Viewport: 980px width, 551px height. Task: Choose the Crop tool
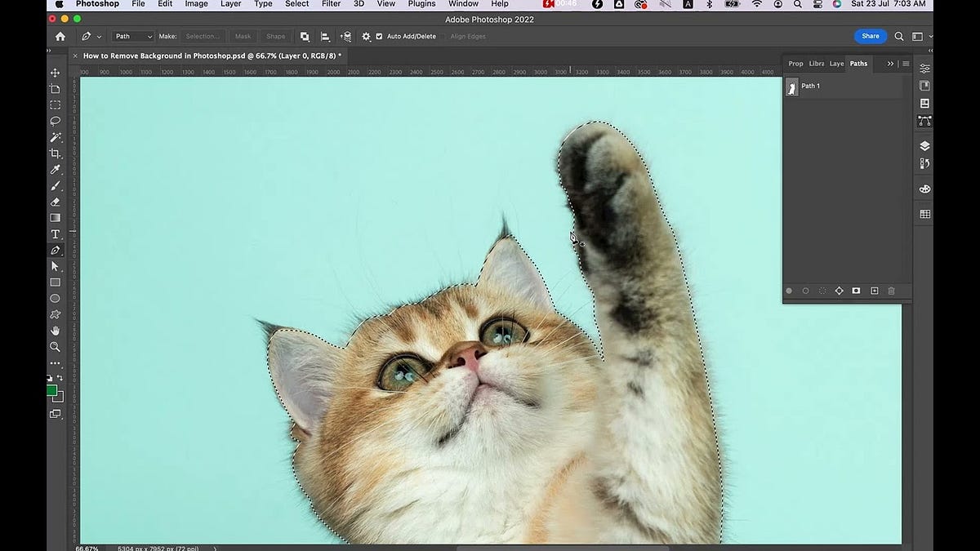point(56,153)
